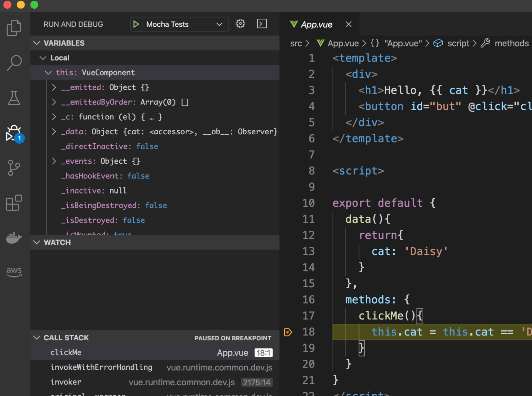Start debugging with the green play icon
The height and width of the screenshot is (396, 532).
pyautogui.click(x=136, y=24)
